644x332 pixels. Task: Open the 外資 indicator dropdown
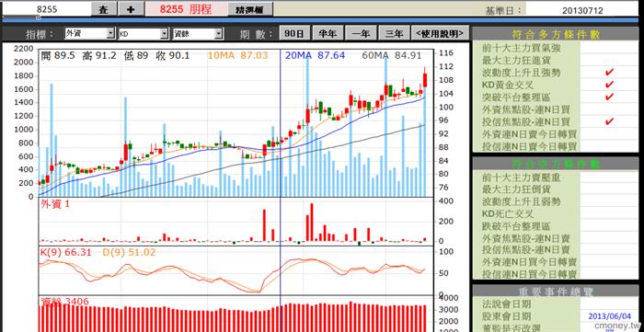tap(89, 34)
